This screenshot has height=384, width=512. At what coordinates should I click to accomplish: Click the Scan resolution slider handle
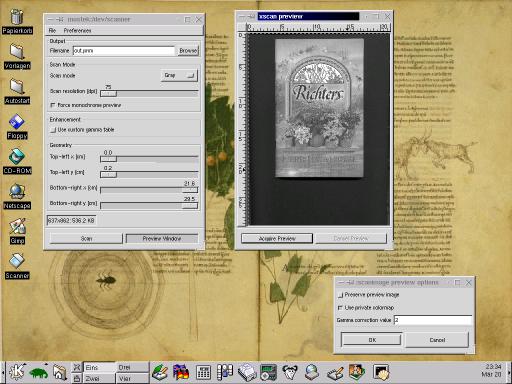(109, 94)
